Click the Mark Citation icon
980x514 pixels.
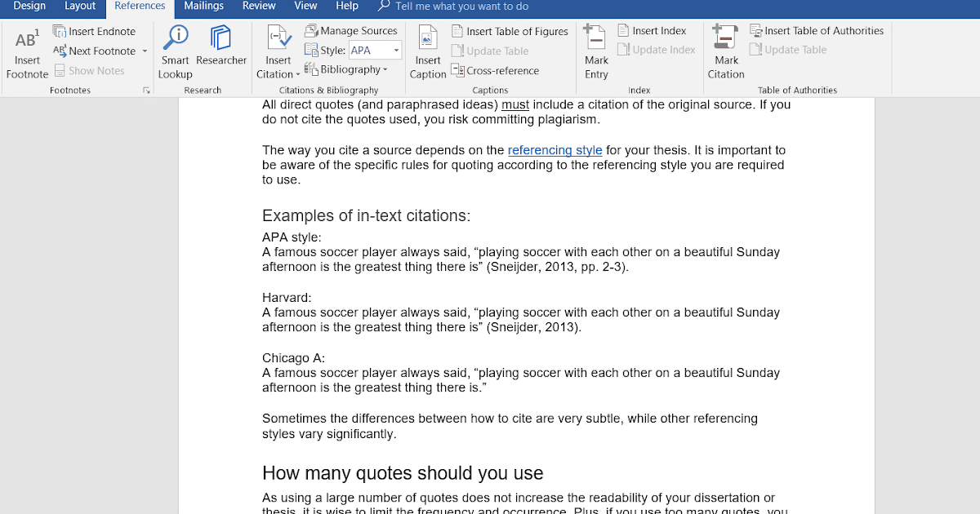click(x=726, y=38)
